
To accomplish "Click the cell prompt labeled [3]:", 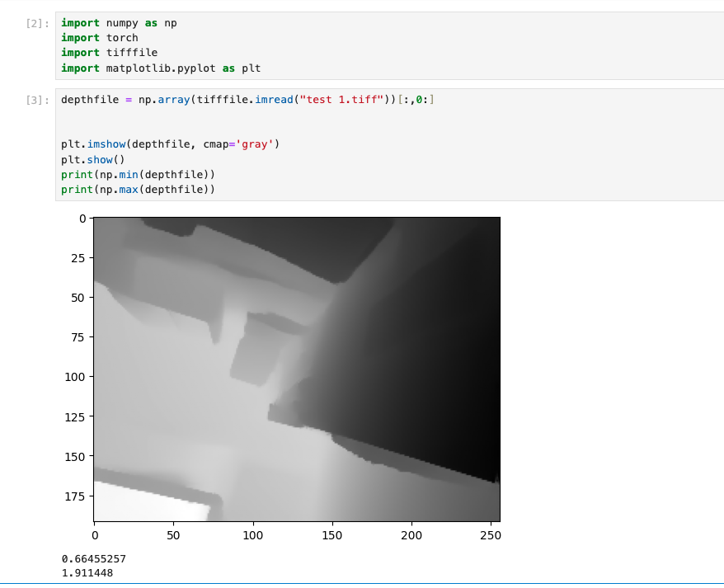I will point(37,100).
